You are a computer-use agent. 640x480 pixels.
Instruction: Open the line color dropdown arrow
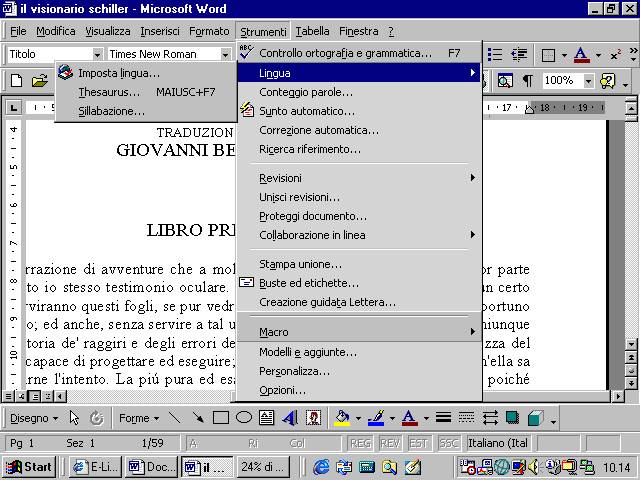[392, 418]
